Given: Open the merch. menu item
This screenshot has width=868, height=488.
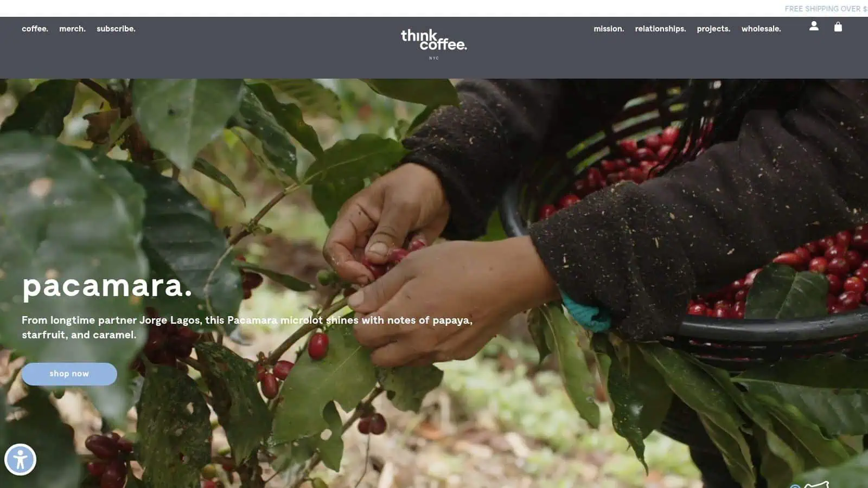Looking at the screenshot, I should pyautogui.click(x=72, y=29).
